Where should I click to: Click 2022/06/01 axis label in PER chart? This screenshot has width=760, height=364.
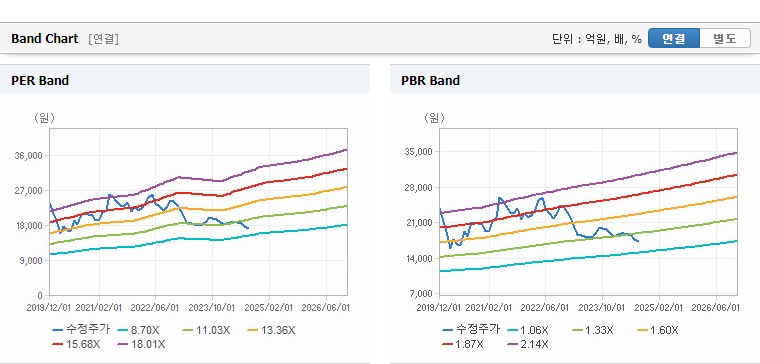156,308
